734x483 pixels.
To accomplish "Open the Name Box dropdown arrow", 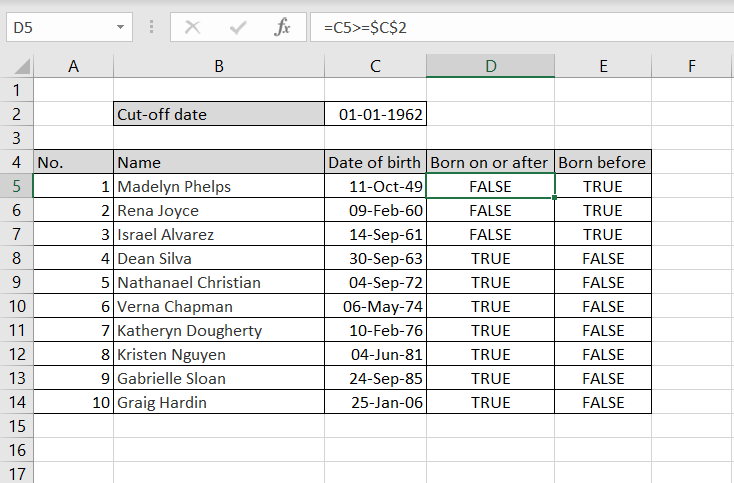I will click(120, 27).
